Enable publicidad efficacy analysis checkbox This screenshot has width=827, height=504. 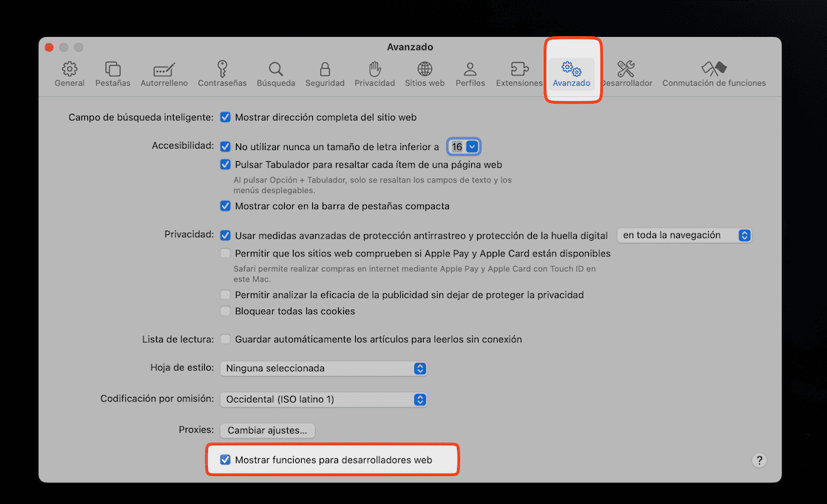coord(225,294)
